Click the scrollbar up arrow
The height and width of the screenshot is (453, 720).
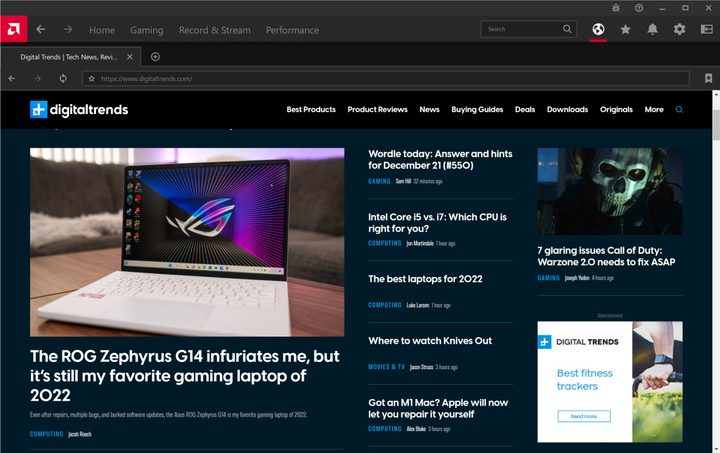click(716, 95)
